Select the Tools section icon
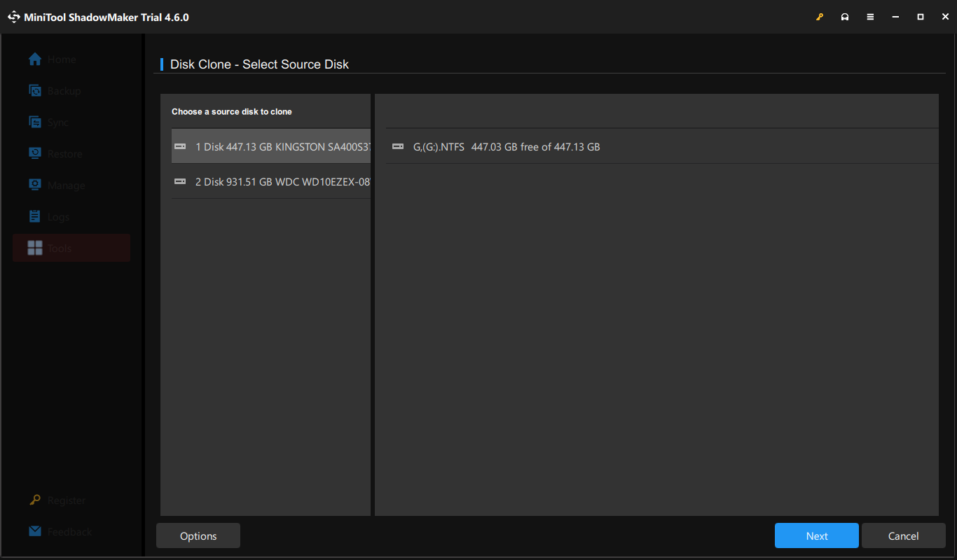957x560 pixels. [x=34, y=248]
